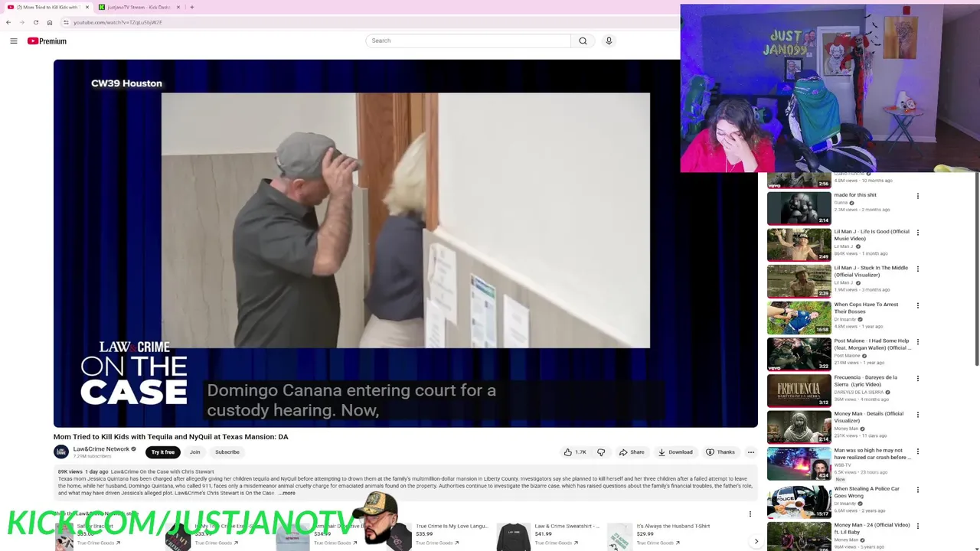Like the video (1.7K thumbs up)
Screen dimensions: 980x551
coord(575,452)
